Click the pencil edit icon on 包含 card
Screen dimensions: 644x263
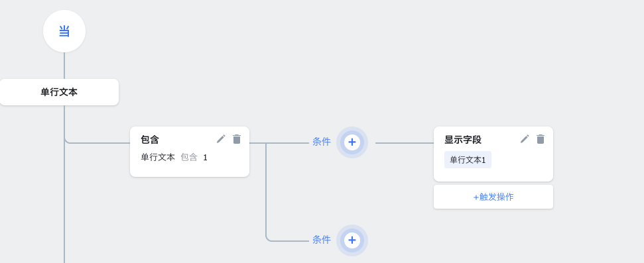(x=221, y=139)
